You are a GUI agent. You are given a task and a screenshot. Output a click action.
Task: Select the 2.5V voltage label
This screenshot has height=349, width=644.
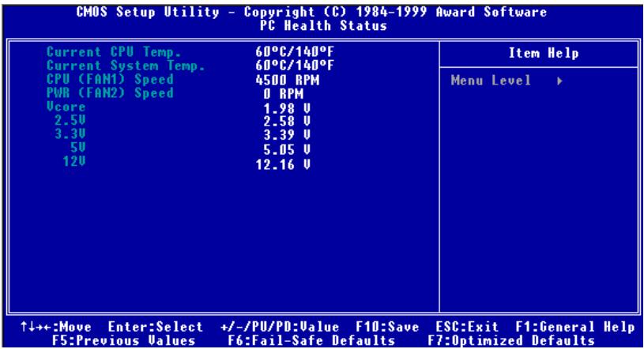click(70, 120)
